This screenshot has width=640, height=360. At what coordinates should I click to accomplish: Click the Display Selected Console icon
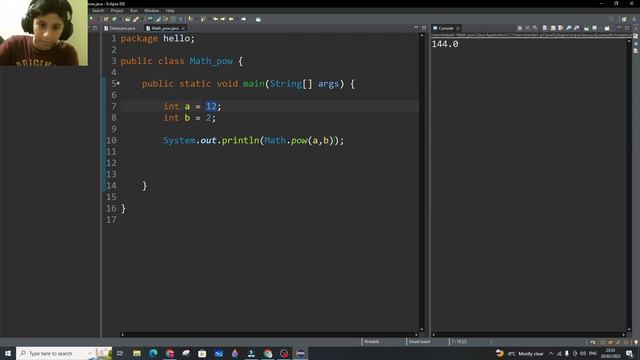[x=595, y=28]
